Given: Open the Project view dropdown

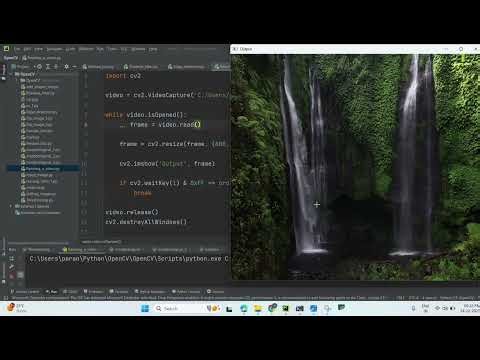Looking at the screenshot, I should pyautogui.click(x=23, y=67).
